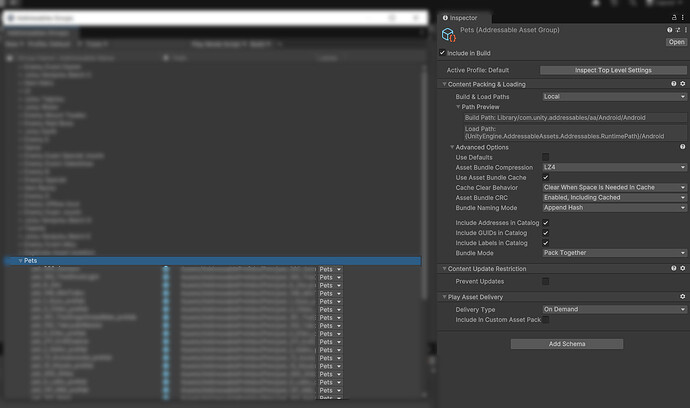Click the Addressable Asset Group cube icon
The image size is (690, 408).
tap(448, 35)
